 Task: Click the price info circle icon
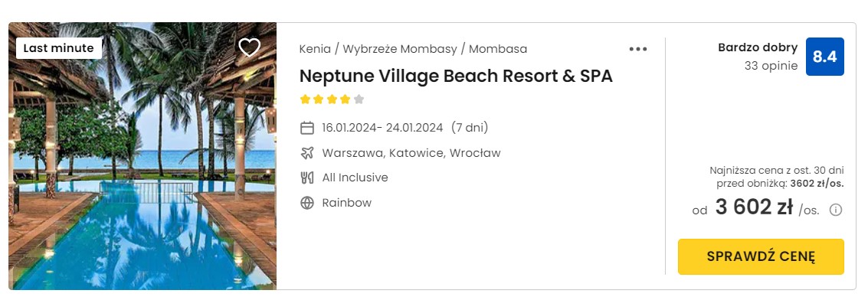tap(835, 210)
